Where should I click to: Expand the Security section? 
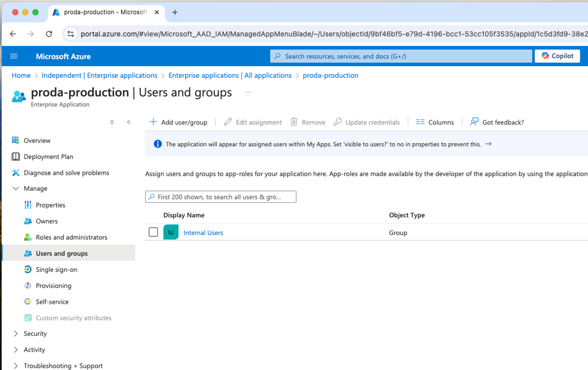16,334
